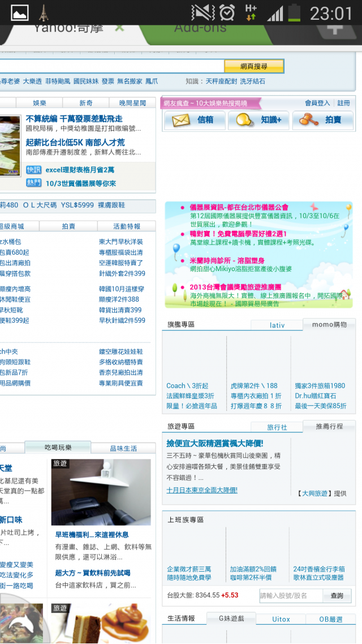Select the 品味生活 lifestyle tab
362x644 pixels.
123,448
